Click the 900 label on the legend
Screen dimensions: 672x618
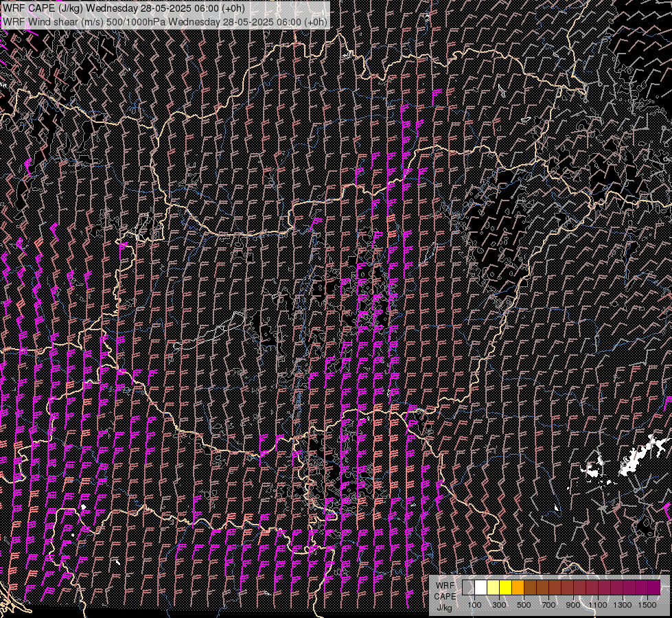point(573,605)
